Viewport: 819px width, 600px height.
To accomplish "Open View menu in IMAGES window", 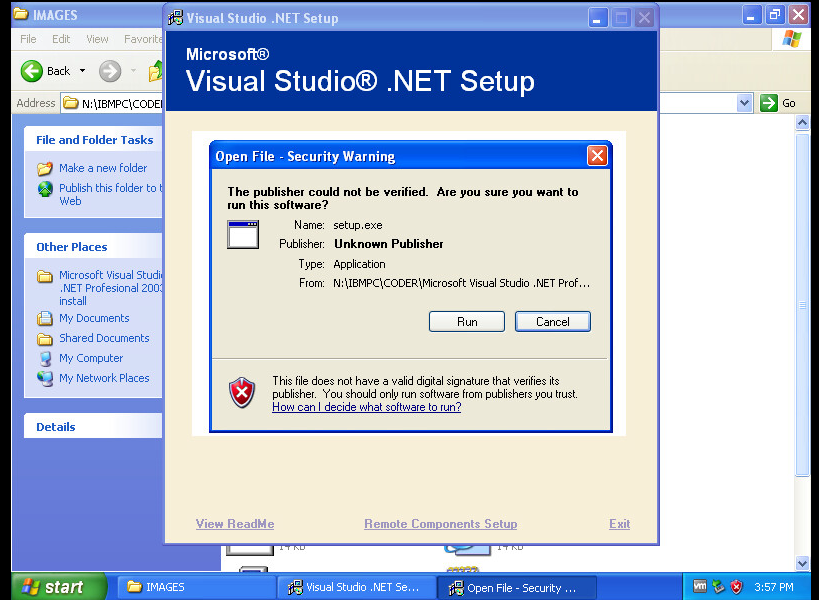I will [x=97, y=39].
